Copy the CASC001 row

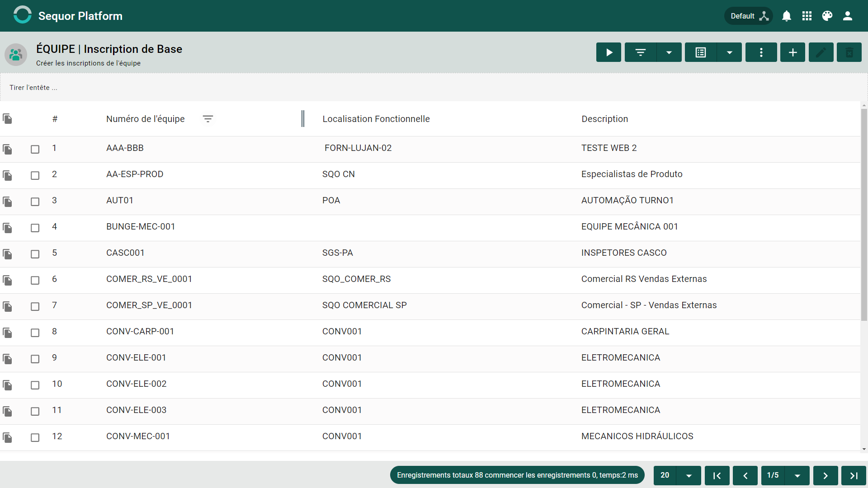7,254
